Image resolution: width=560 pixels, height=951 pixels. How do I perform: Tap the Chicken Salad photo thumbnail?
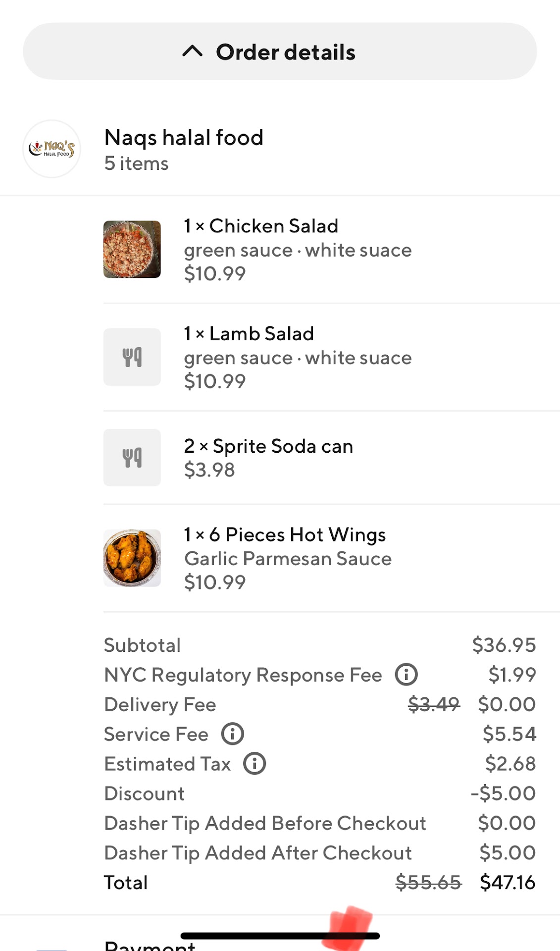point(132,249)
